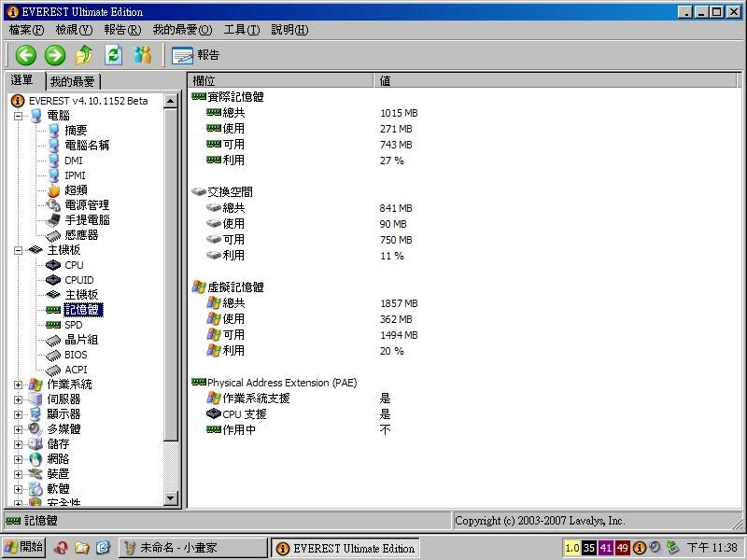The height and width of the screenshot is (560, 747).
Task: Expand the 儲存 tree node
Action: pyautogui.click(x=18, y=445)
